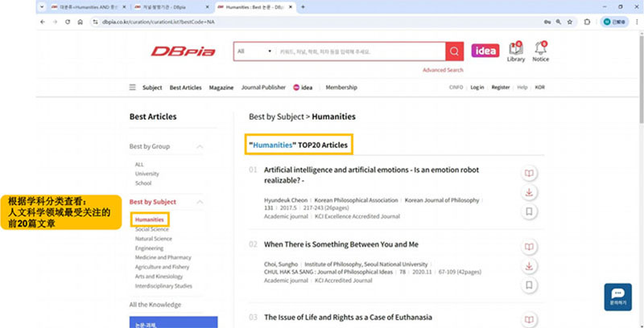Select Social Science subject

(x=152, y=229)
